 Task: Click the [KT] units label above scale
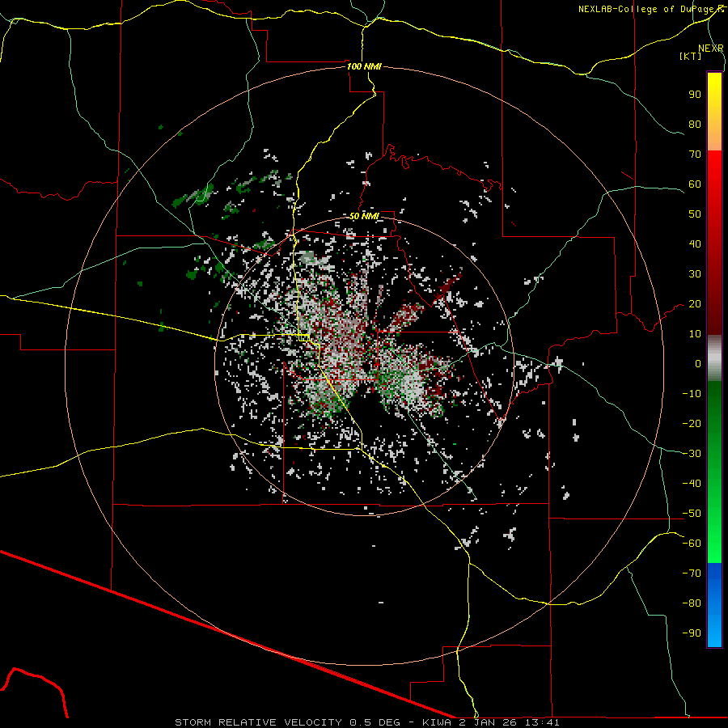point(691,56)
